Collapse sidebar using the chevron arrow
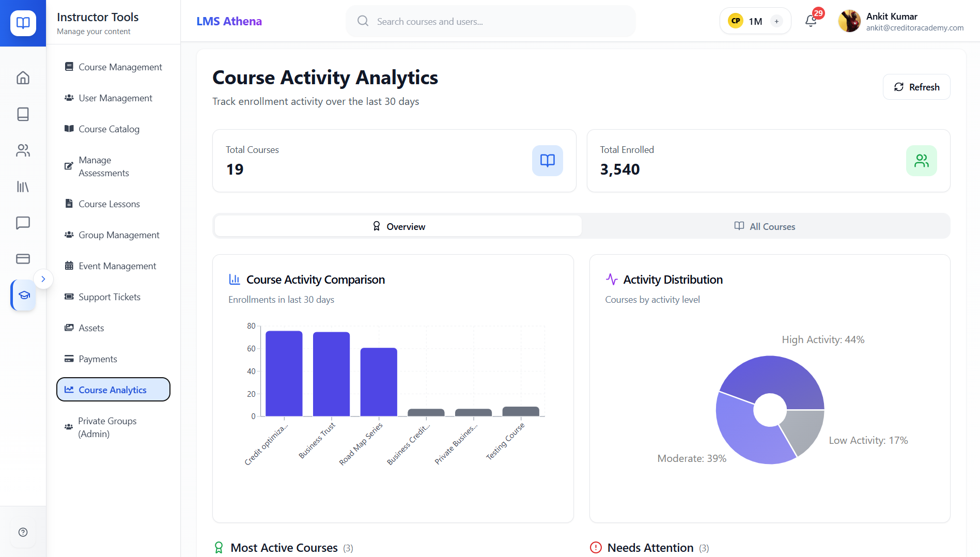This screenshot has width=980, height=557. point(43,279)
